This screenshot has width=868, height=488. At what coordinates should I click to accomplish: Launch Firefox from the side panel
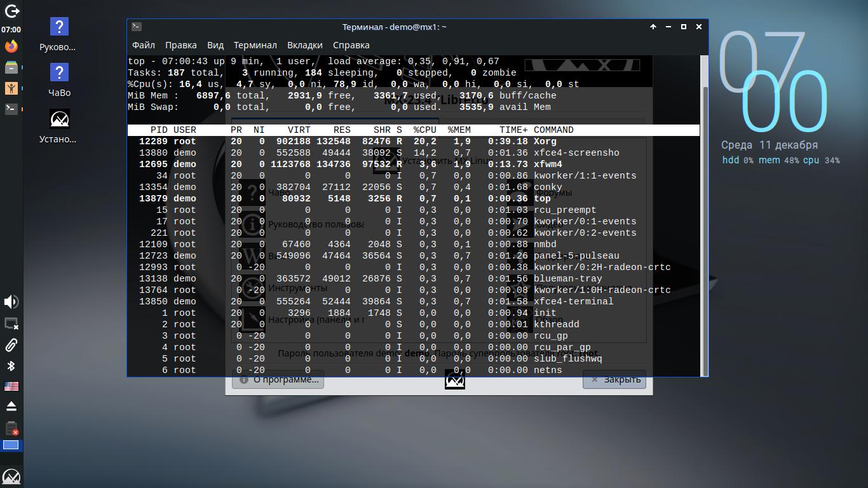pyautogui.click(x=11, y=46)
